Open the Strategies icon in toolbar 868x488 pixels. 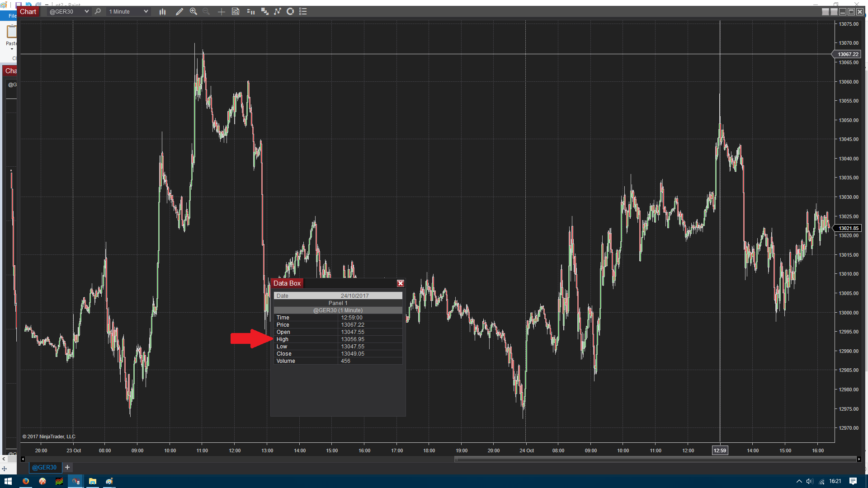click(x=290, y=12)
